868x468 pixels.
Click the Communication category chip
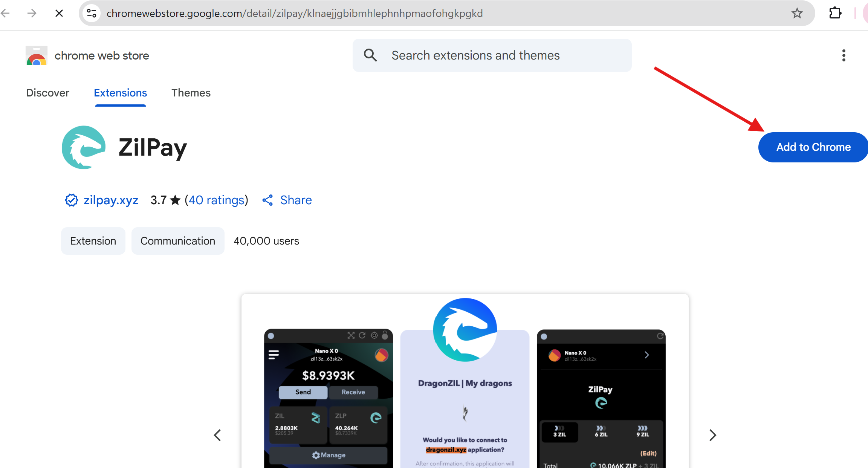(x=177, y=241)
